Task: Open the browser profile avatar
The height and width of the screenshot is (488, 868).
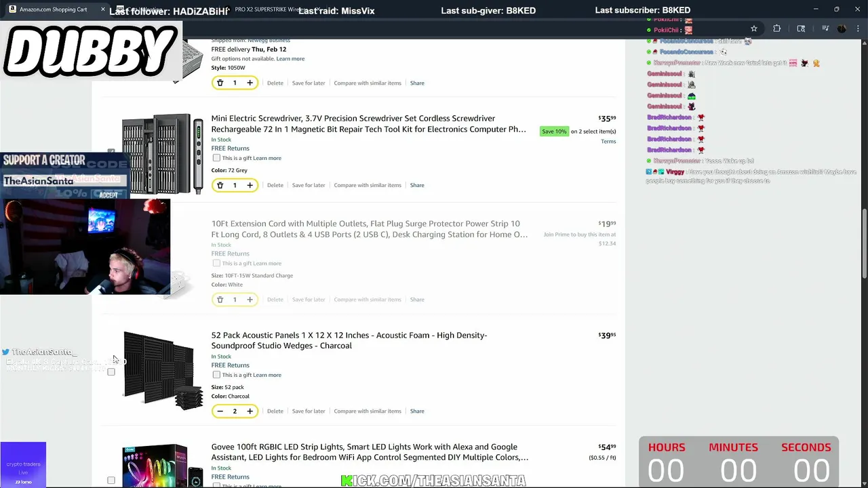Action: point(842,28)
